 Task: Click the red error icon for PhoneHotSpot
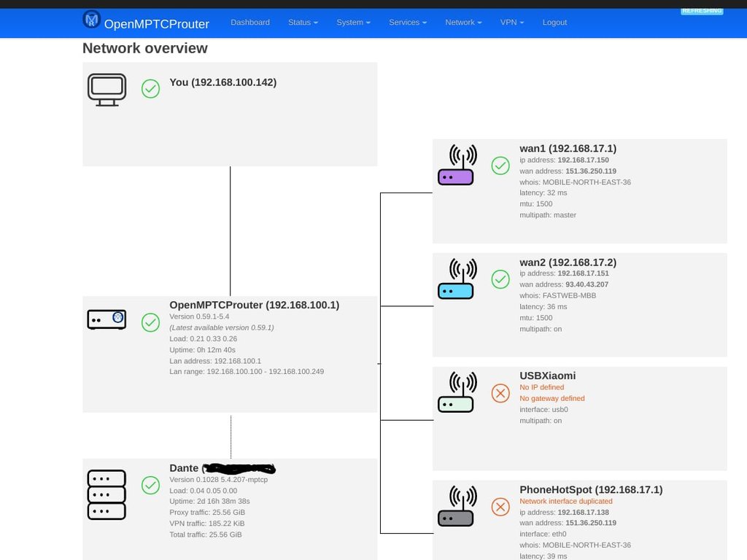tap(500, 507)
